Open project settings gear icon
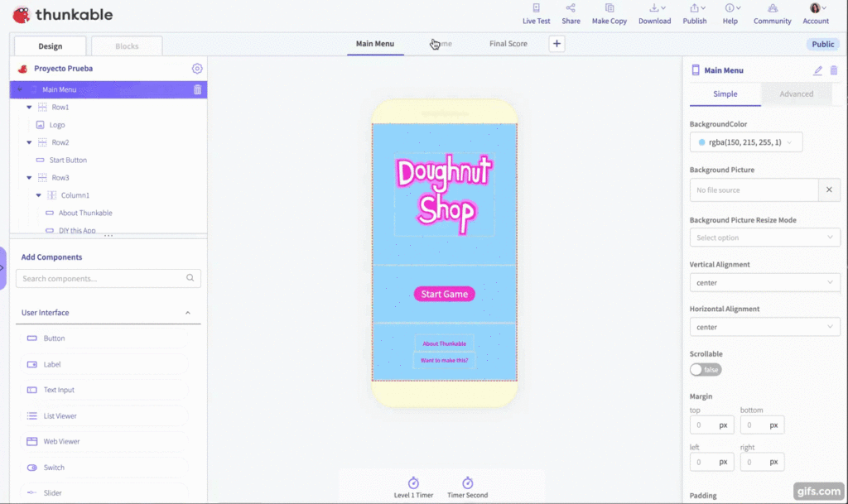The width and height of the screenshot is (848, 504). click(x=197, y=69)
